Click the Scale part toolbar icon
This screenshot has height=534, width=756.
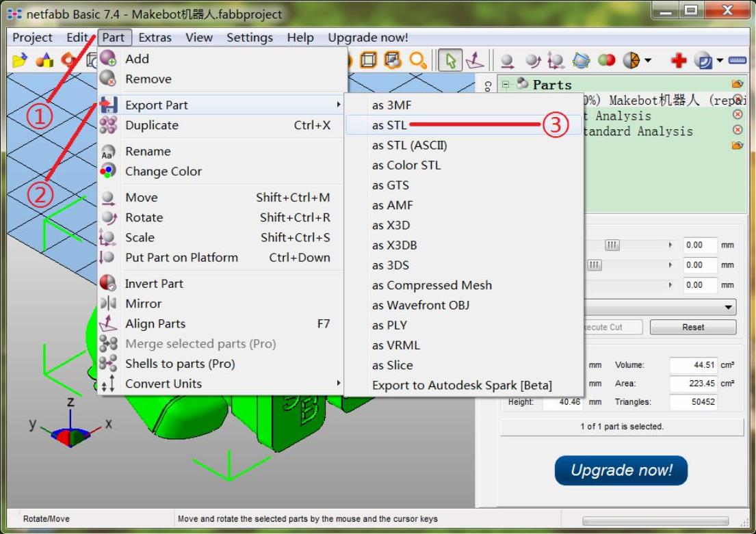[556, 61]
